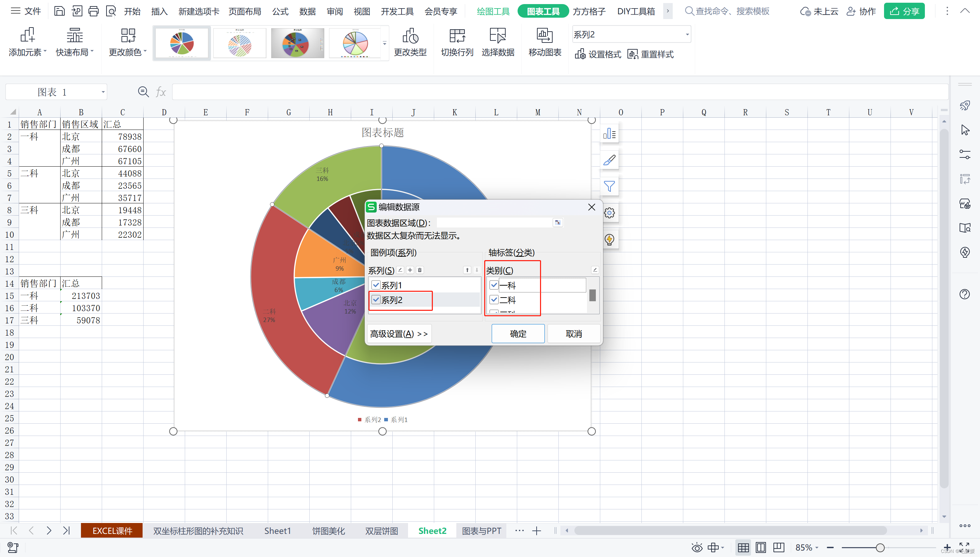Click the chart filter funnel icon
The height and width of the screenshot is (557, 980).
click(609, 186)
